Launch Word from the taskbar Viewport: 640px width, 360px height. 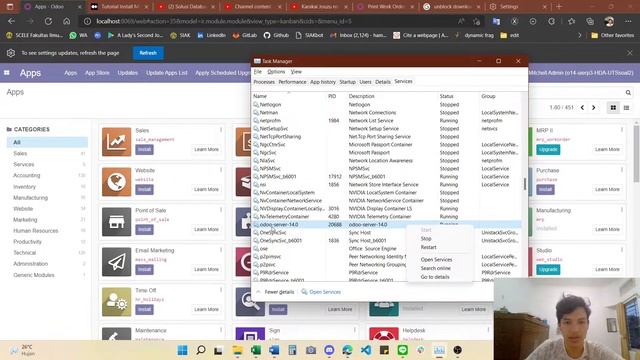click(274, 350)
